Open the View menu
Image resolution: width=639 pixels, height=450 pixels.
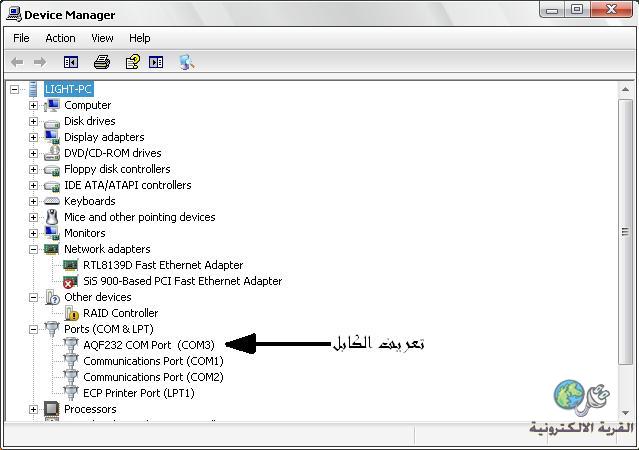point(102,38)
